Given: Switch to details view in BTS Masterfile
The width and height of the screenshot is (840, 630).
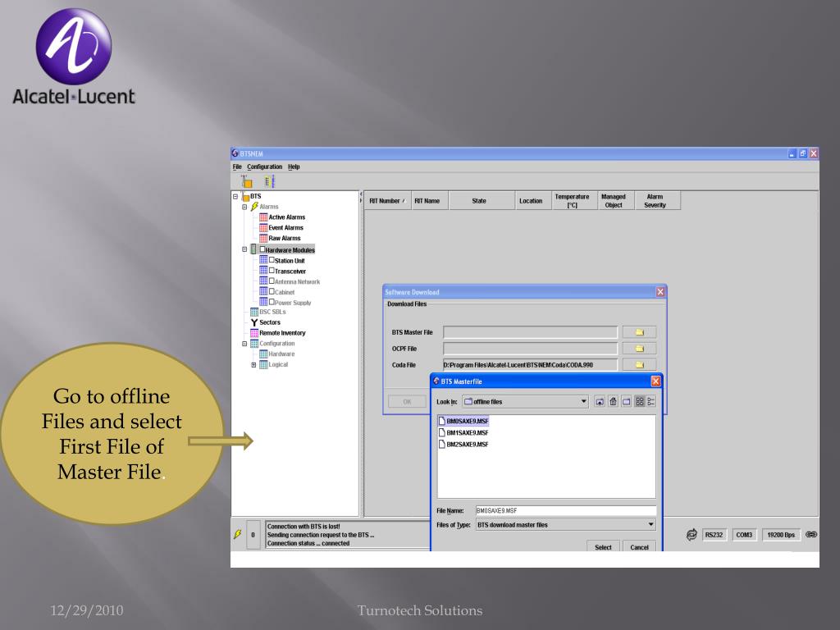Looking at the screenshot, I should coord(651,401).
